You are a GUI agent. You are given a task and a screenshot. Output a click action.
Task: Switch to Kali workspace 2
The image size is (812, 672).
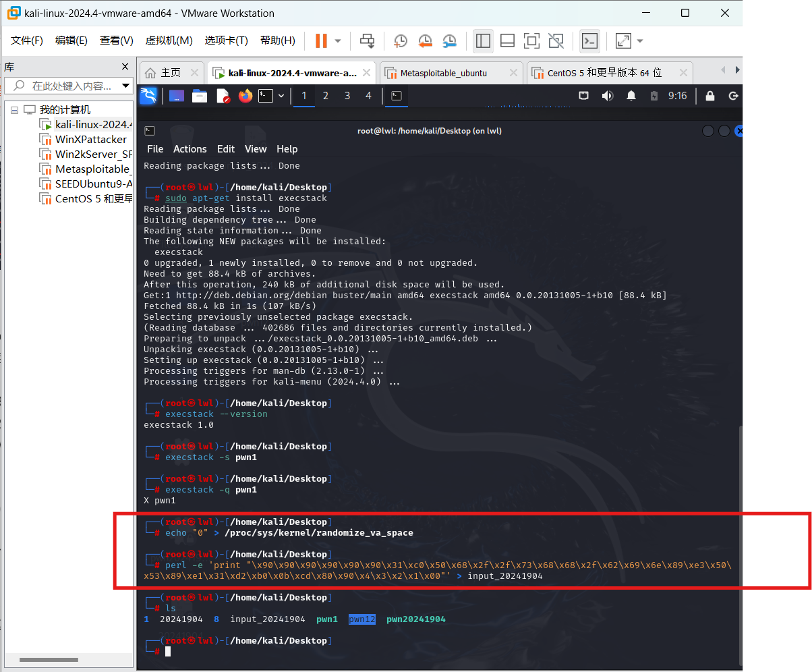(326, 96)
